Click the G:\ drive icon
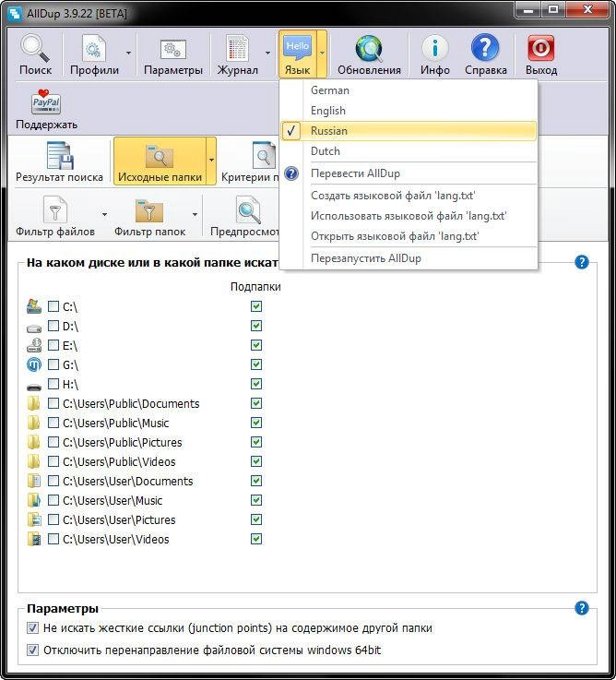 34,364
